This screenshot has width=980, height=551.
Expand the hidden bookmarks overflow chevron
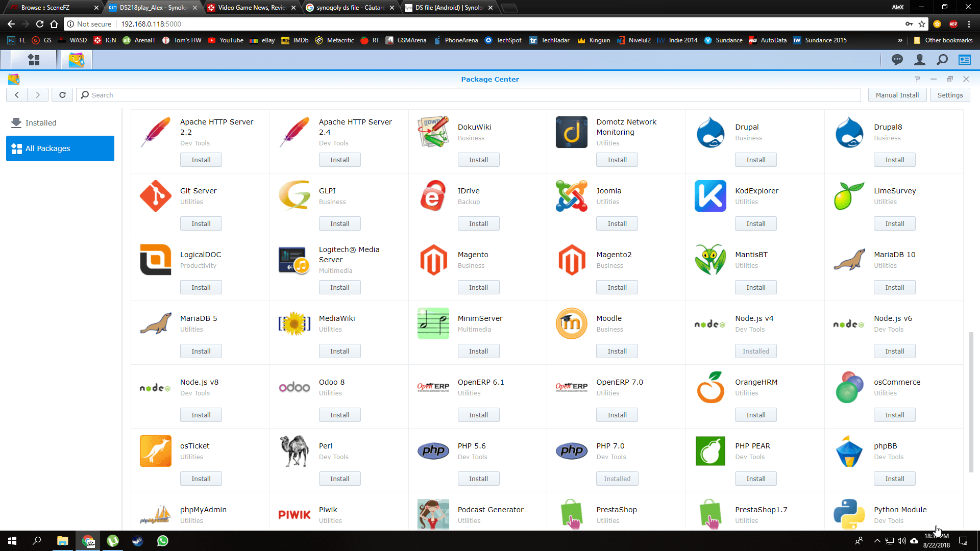point(900,40)
